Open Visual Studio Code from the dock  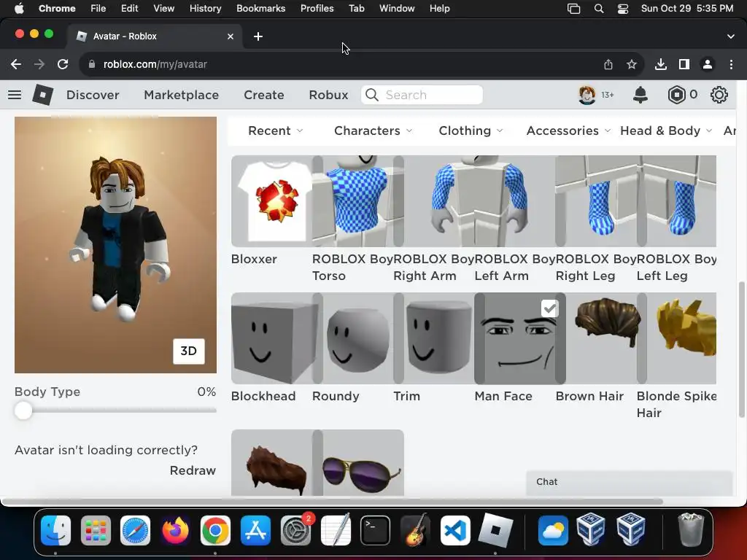(455, 530)
